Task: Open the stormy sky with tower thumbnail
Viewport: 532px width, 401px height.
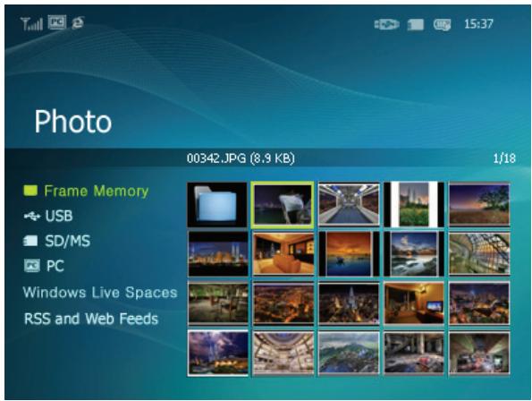Action: click(x=218, y=354)
